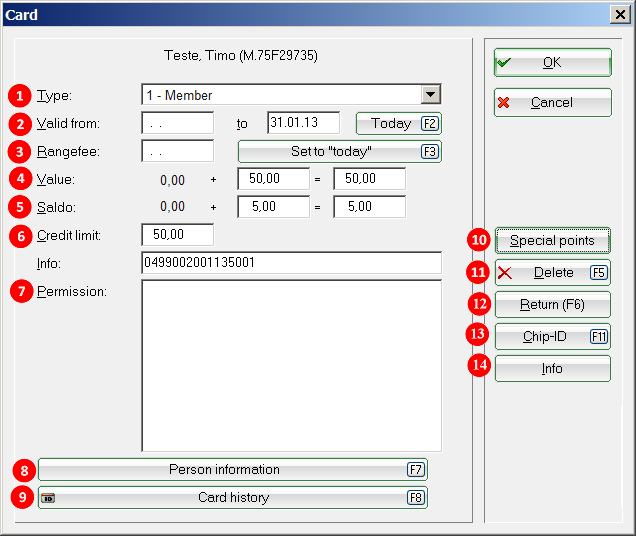Open Card history
This screenshot has width=636, height=536.
tap(232, 498)
